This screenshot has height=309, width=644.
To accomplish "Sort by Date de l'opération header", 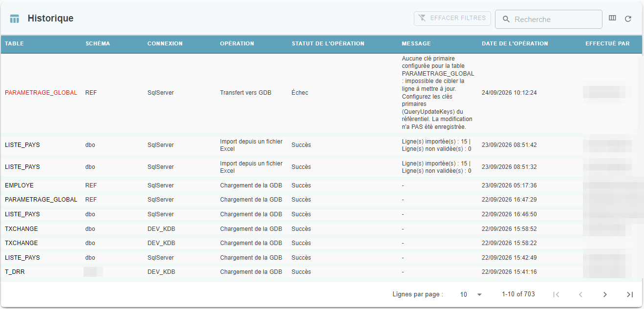I will pos(515,43).
